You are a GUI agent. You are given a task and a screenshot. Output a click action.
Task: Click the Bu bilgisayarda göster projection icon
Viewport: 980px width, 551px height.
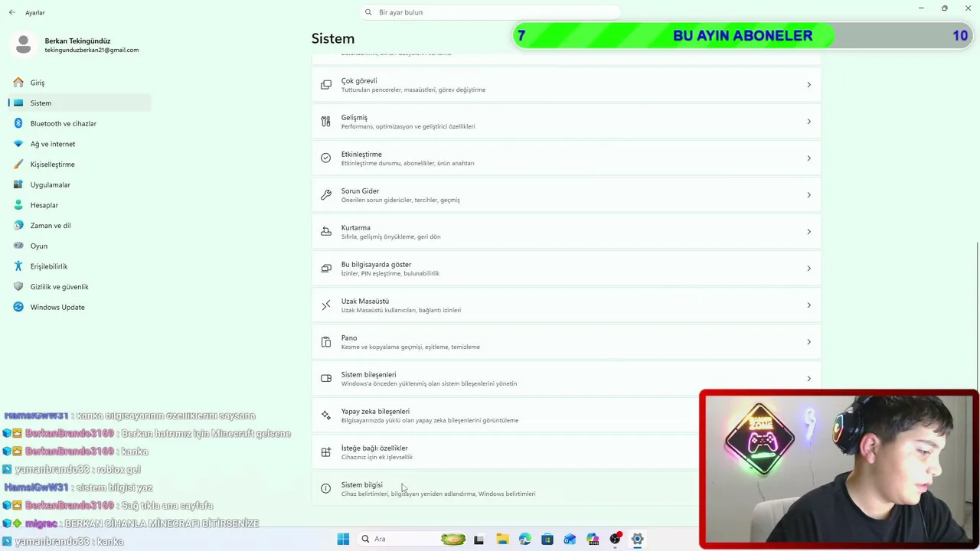tap(326, 268)
